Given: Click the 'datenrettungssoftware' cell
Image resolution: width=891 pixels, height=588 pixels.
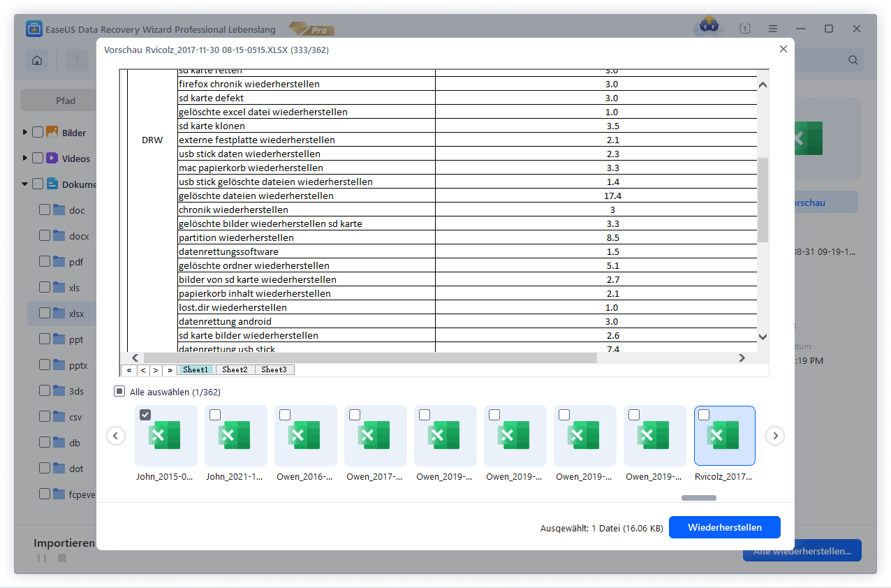Looking at the screenshot, I should tap(307, 251).
